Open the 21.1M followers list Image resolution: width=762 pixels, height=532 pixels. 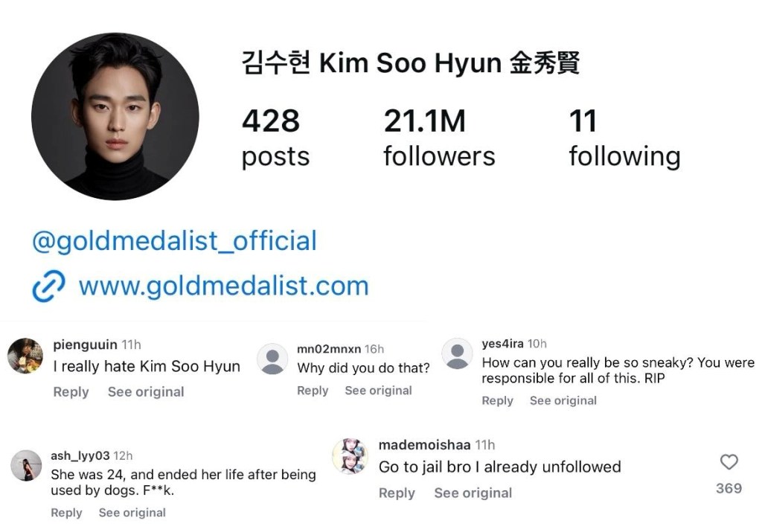(439, 138)
